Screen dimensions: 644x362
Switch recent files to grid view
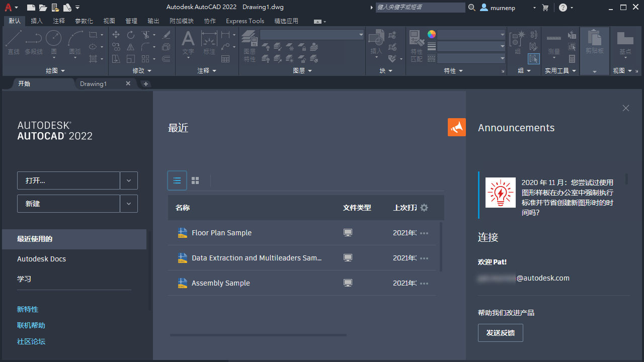point(195,180)
